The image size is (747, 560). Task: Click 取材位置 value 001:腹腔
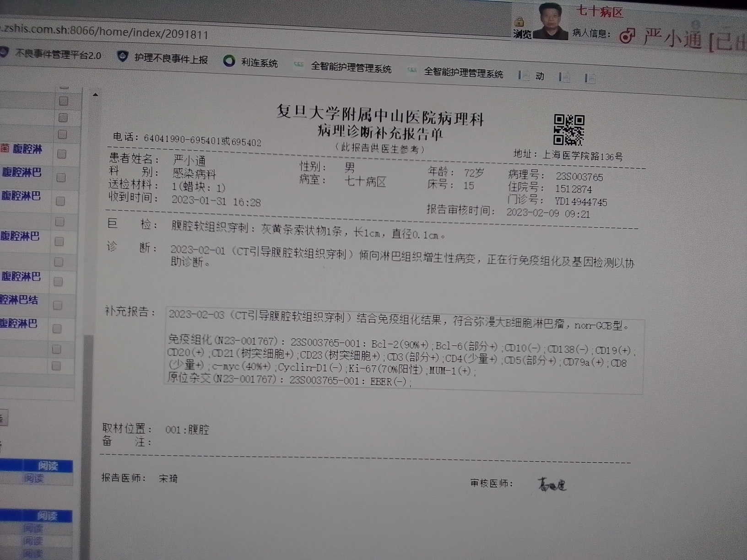(x=187, y=430)
